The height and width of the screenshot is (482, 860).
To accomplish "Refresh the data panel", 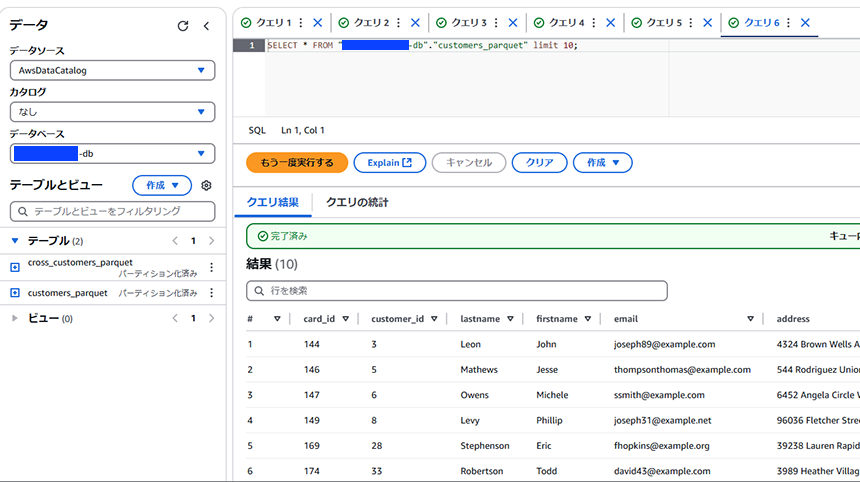I will pyautogui.click(x=183, y=26).
